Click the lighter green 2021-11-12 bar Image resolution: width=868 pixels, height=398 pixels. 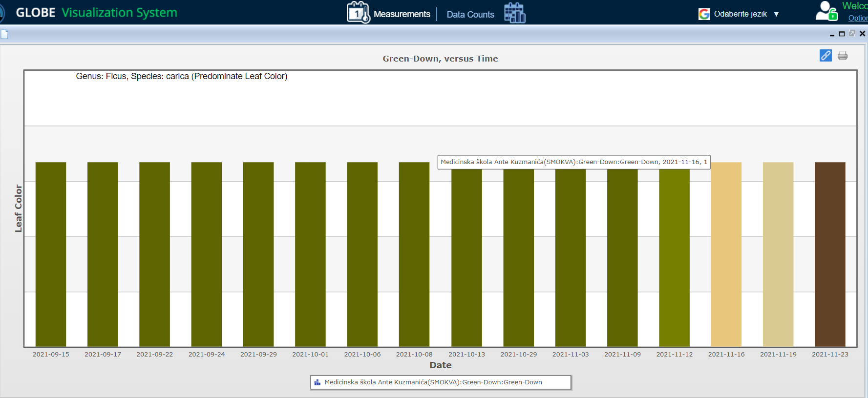(x=674, y=254)
